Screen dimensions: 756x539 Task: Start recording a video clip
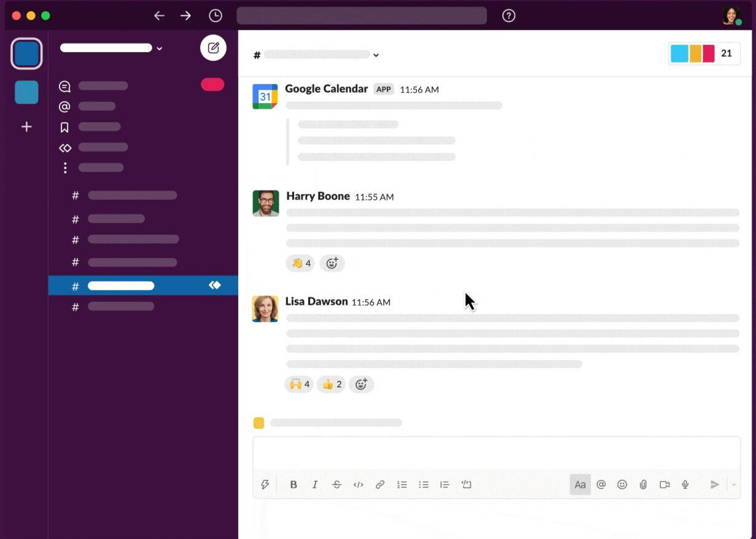pos(664,484)
